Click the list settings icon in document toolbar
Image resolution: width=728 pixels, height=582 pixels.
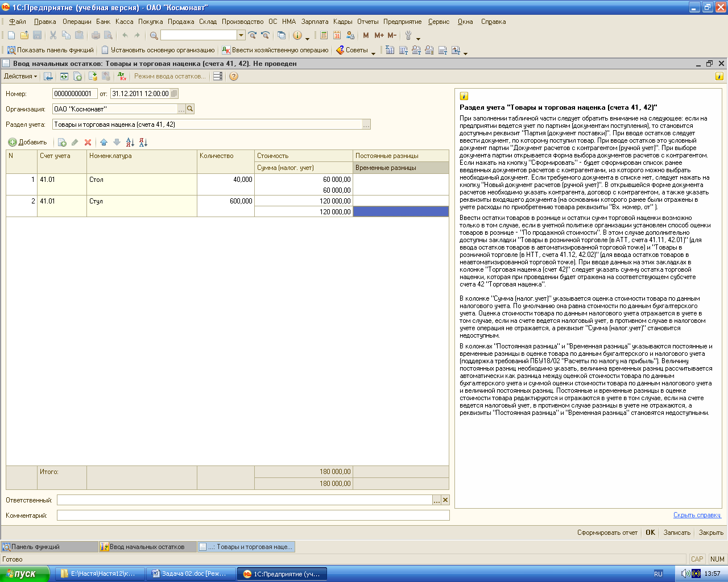217,76
